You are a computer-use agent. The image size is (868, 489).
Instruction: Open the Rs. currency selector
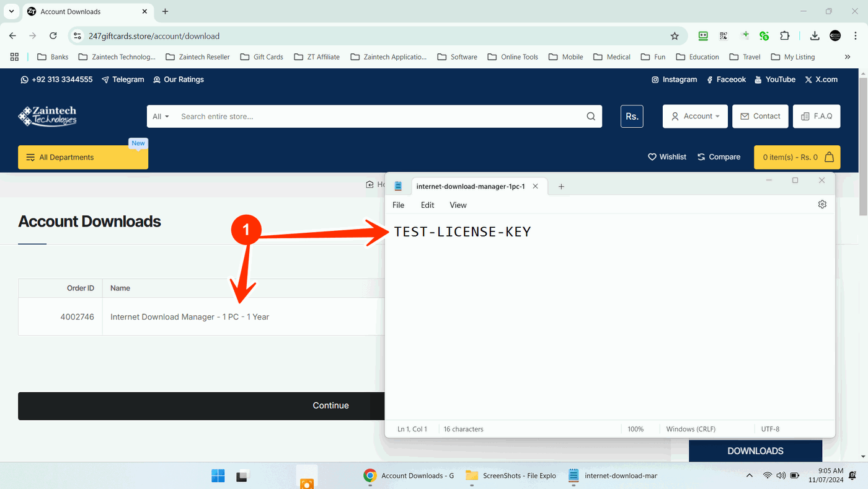point(632,116)
